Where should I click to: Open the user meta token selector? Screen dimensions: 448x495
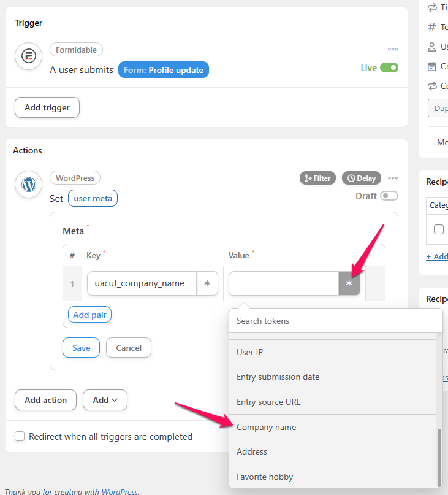click(x=93, y=199)
